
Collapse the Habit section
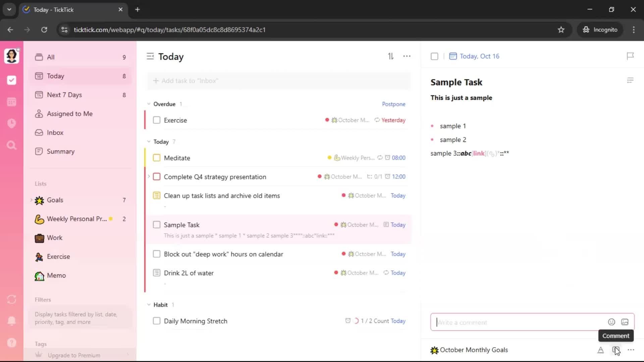point(149,305)
